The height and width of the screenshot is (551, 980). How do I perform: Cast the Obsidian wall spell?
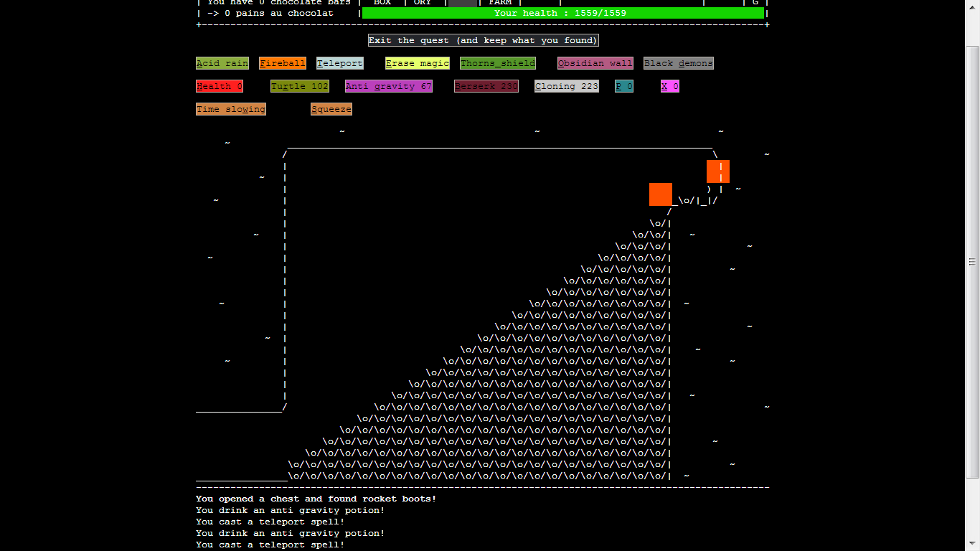pos(595,63)
